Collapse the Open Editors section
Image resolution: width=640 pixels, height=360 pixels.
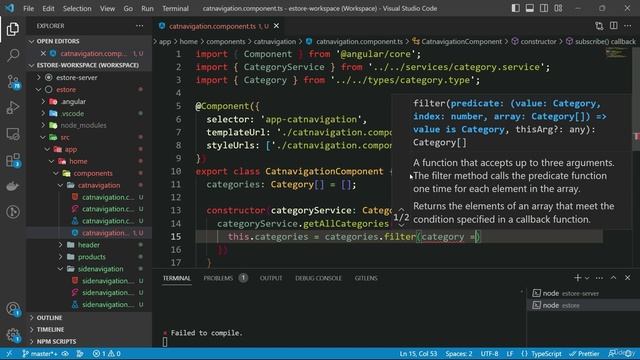point(58,41)
